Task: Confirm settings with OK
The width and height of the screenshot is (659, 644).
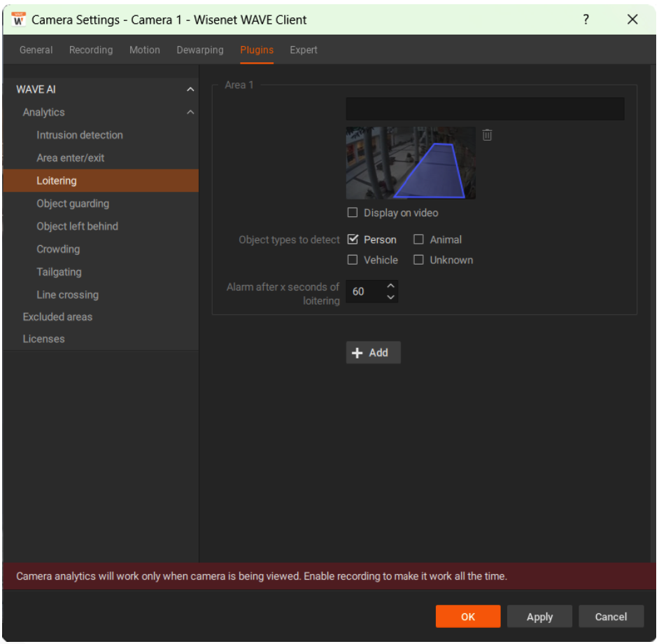Action: 468,616
